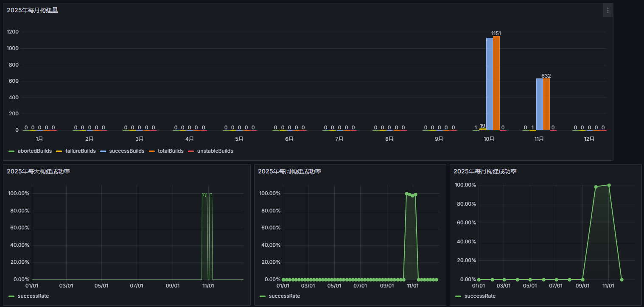This screenshot has width=644, height=307.
Task: Click the green abortedBuilds legend color marker
Action: (x=11, y=151)
